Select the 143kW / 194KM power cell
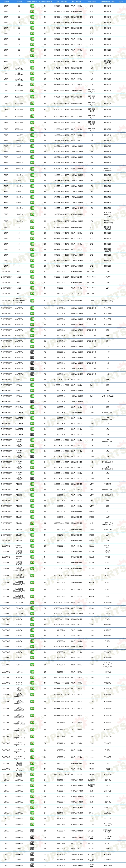The height and width of the screenshot is (868, 126). tap(76, 208)
